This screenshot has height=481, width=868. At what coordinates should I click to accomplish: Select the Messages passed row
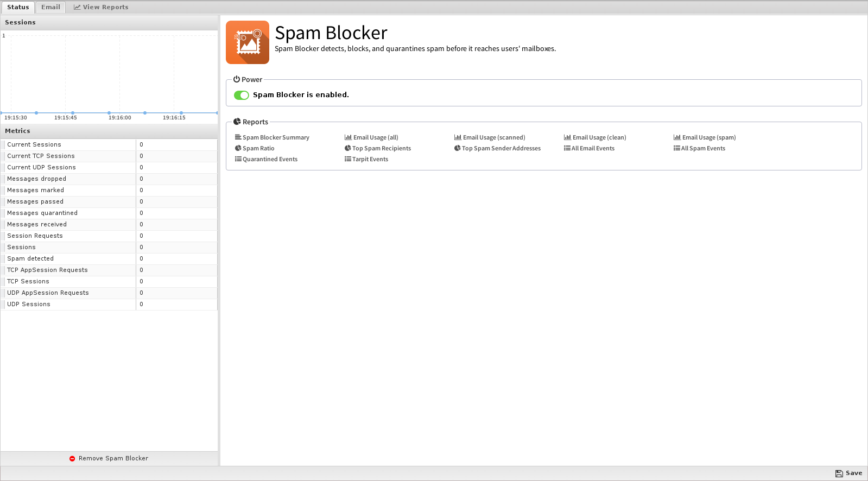[x=109, y=201]
